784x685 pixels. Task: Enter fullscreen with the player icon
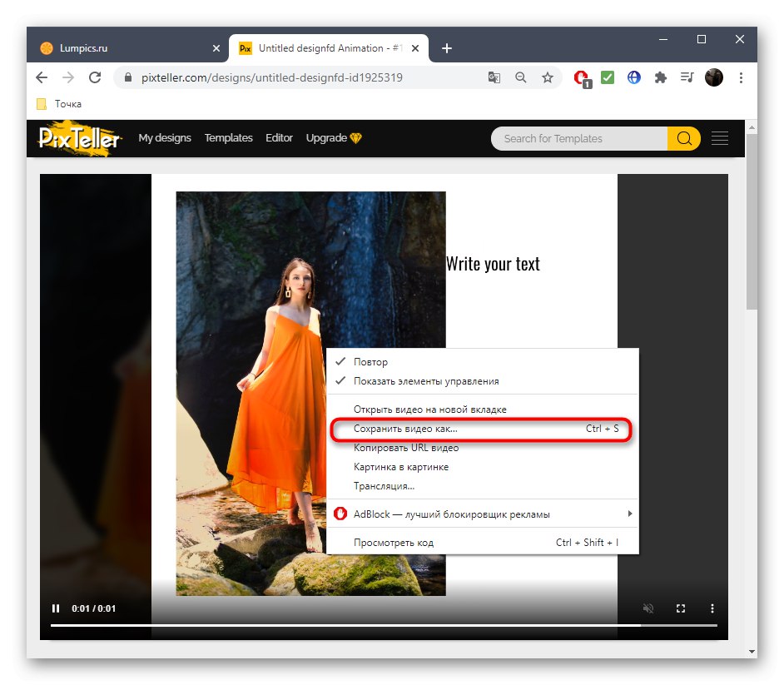(681, 608)
